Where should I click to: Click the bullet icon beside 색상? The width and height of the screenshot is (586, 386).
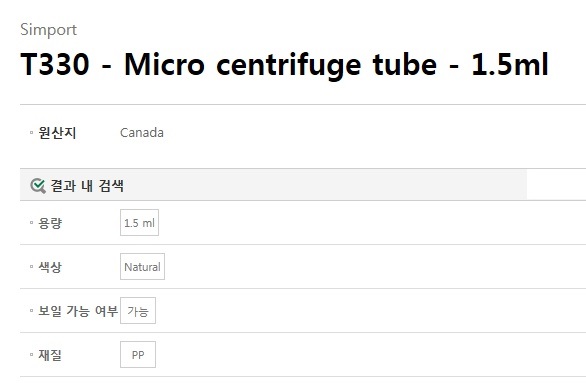[31, 267]
